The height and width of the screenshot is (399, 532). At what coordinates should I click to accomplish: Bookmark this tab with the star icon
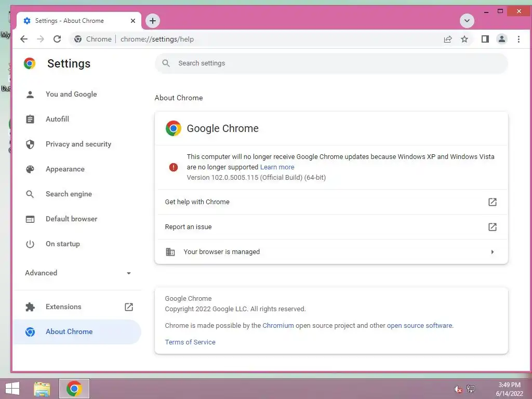coord(464,39)
